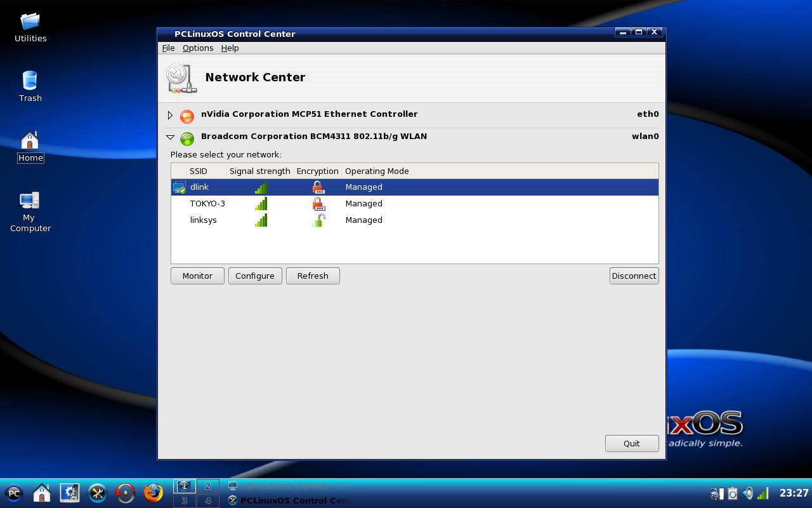Sort by Encryption column header

[x=317, y=171]
